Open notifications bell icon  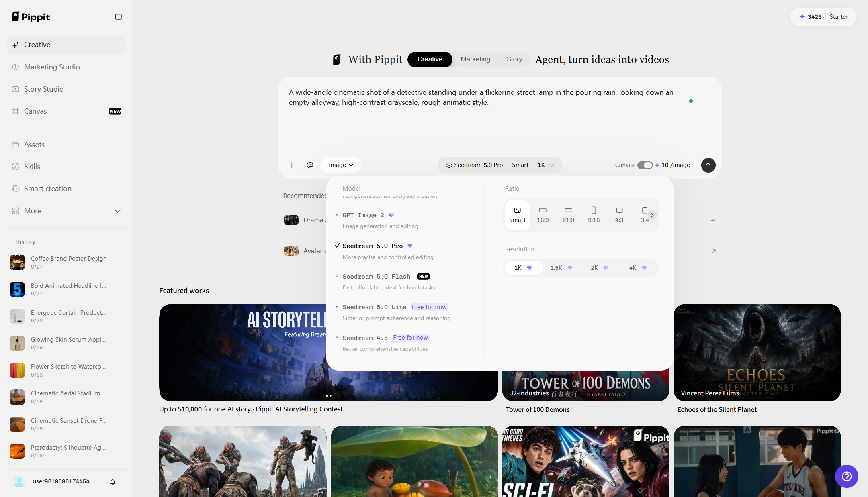click(113, 482)
